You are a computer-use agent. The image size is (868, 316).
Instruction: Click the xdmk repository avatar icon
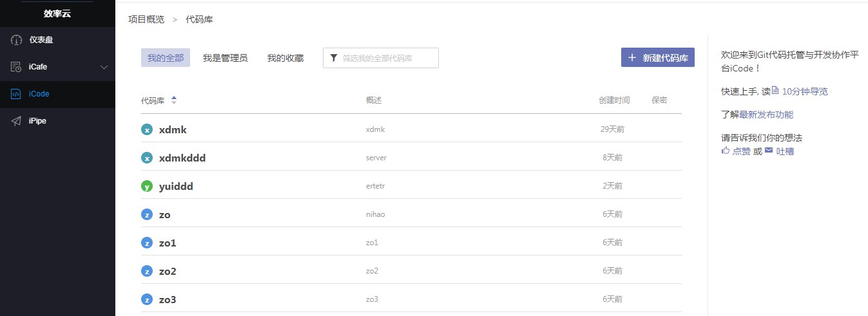(x=147, y=129)
